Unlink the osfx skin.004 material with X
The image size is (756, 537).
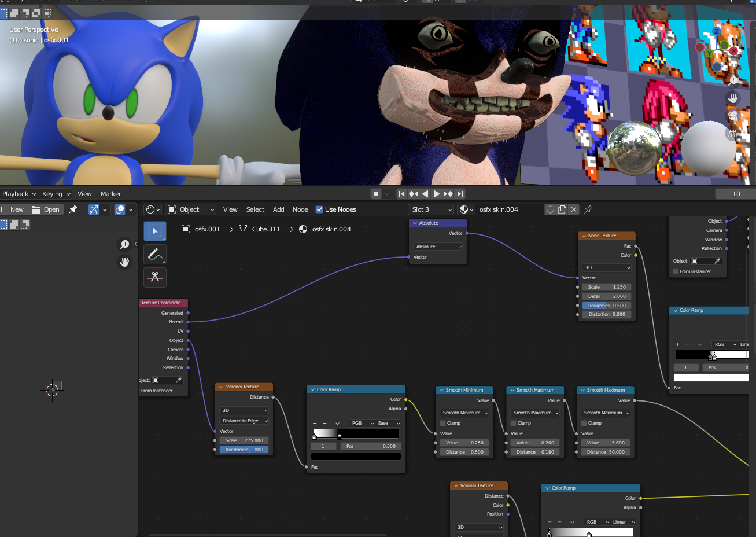click(x=574, y=209)
